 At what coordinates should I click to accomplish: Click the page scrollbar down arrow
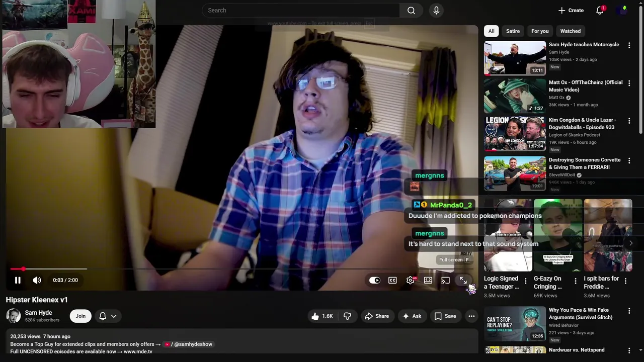coord(640,350)
